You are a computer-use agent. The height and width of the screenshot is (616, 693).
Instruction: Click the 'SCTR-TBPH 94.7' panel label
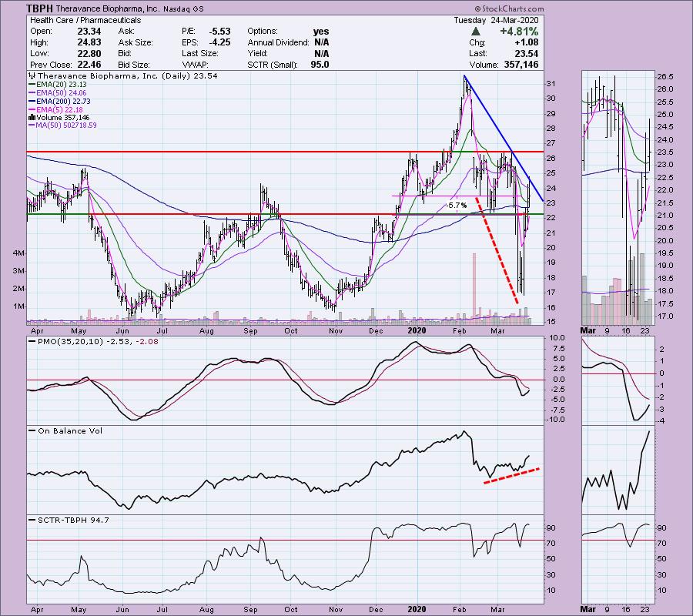click(73, 520)
